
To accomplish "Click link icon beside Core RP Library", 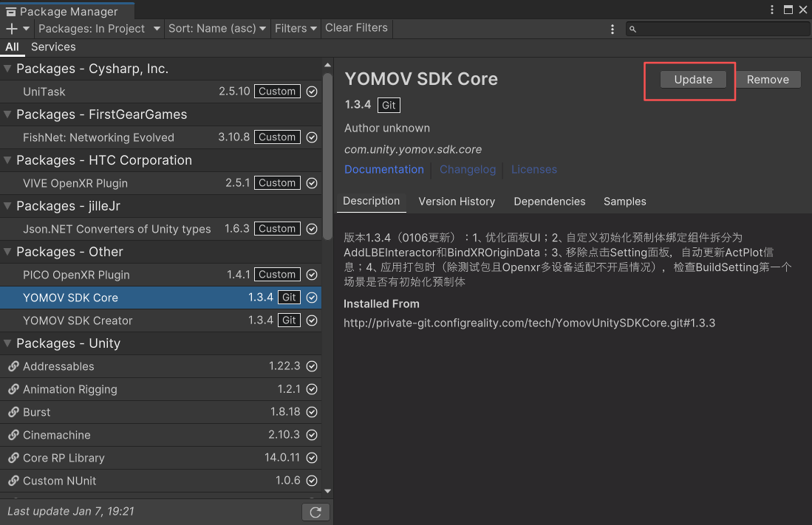I will click(x=13, y=458).
